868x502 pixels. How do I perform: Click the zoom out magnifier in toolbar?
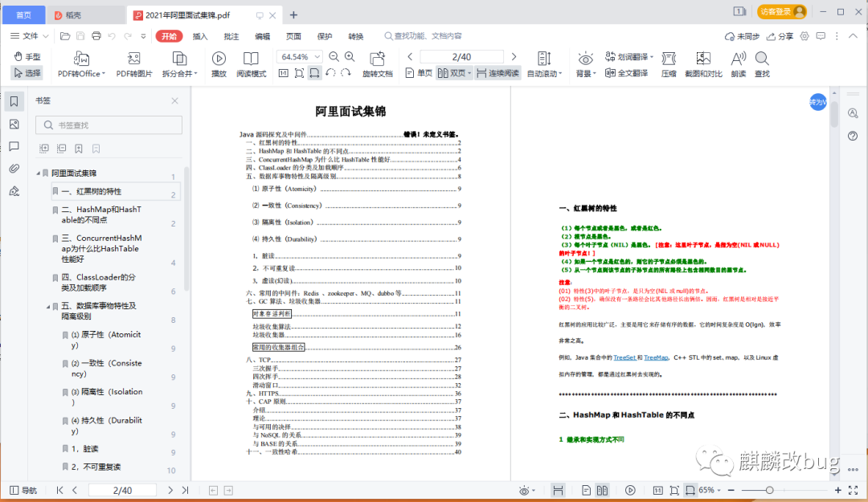tap(334, 56)
